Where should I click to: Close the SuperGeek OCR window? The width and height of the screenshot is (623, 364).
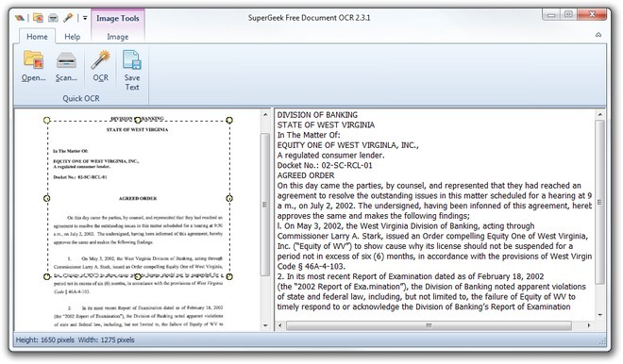click(x=592, y=15)
